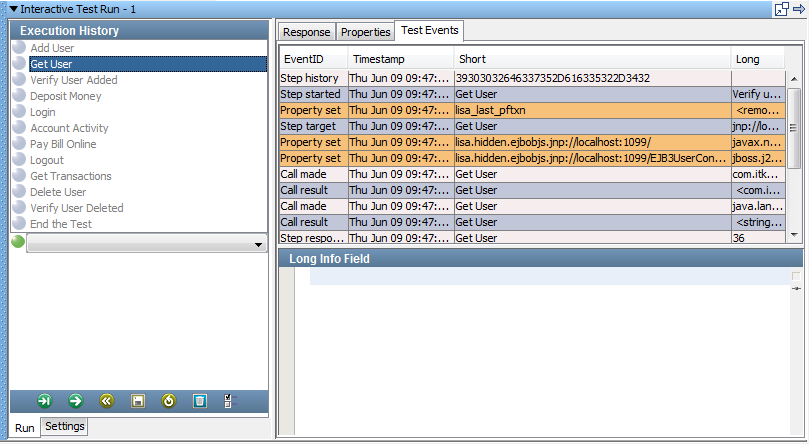Click the lisa.hidden.ejbobjs.jnp://localhost:1099/ cell
This screenshot has width=809, height=444.
point(592,142)
